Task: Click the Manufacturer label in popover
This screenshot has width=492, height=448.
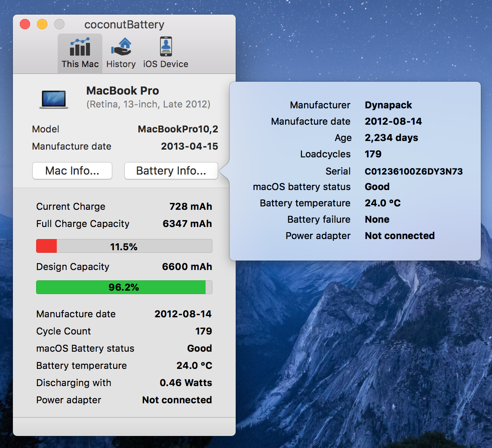Action: point(320,105)
